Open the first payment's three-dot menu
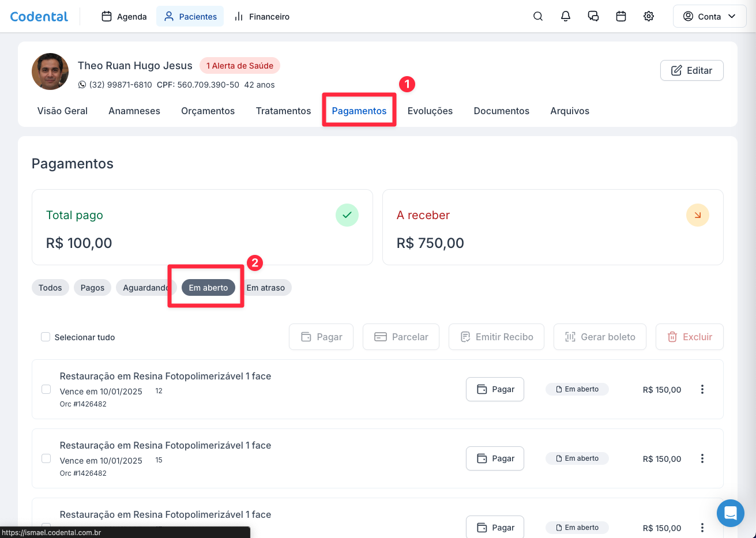The image size is (756, 538). [702, 389]
